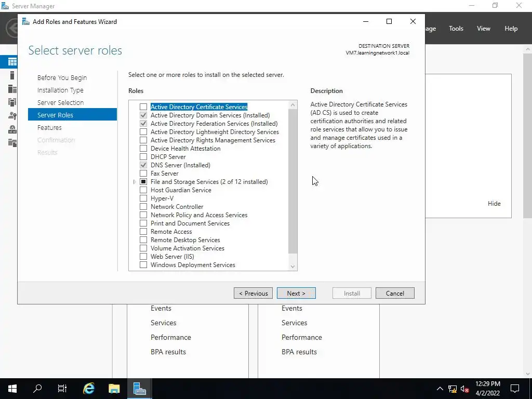The width and height of the screenshot is (532, 399).
Task: Open the Help menu in Server Manager
Action: pyautogui.click(x=511, y=29)
